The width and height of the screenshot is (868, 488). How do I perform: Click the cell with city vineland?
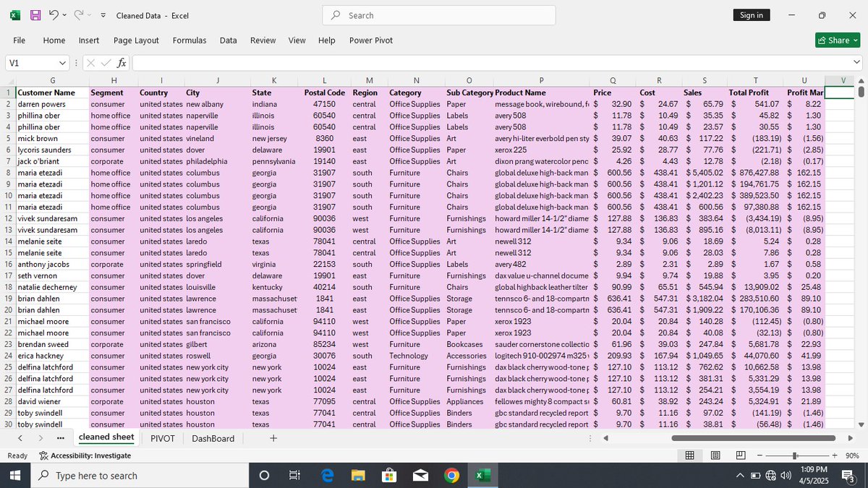218,138
